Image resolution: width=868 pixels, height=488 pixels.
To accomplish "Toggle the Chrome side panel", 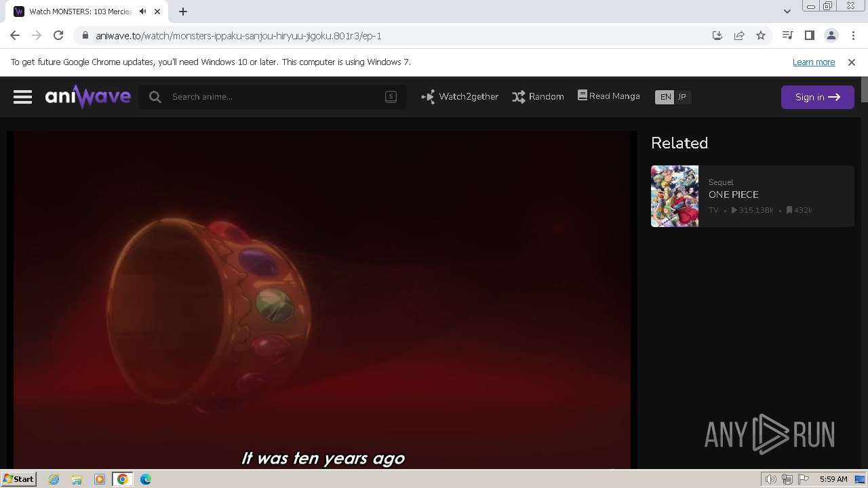I will point(809,35).
